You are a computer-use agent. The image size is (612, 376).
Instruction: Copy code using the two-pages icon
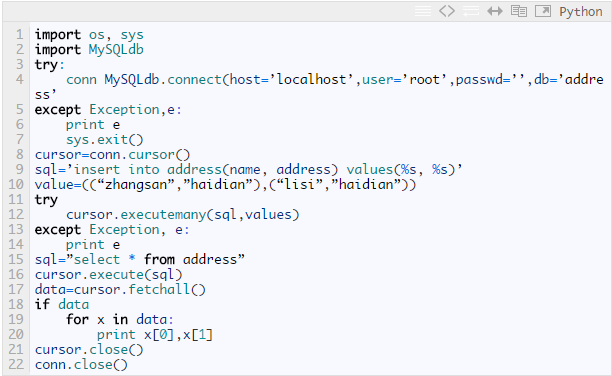pos(519,11)
